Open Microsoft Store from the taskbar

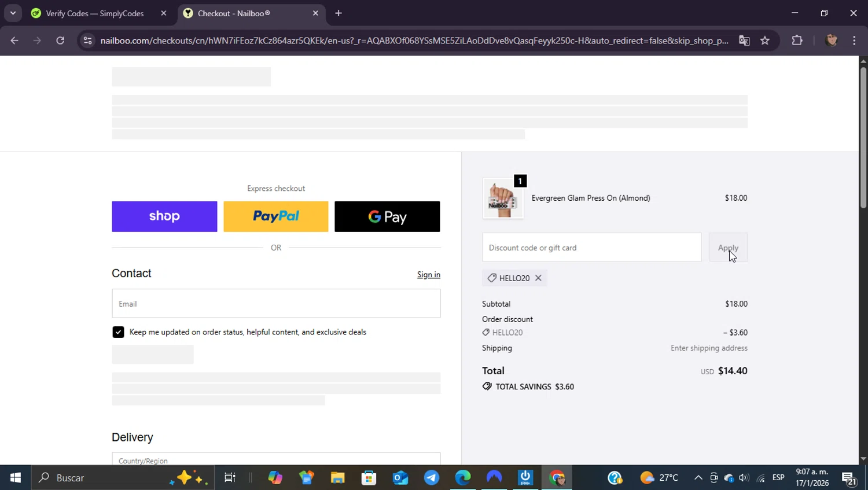[369, 478]
